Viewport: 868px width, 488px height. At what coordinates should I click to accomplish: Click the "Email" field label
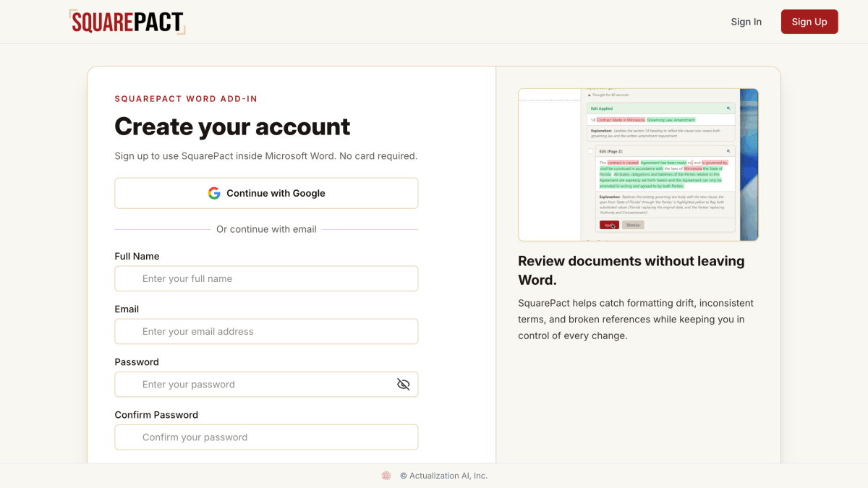(x=127, y=309)
